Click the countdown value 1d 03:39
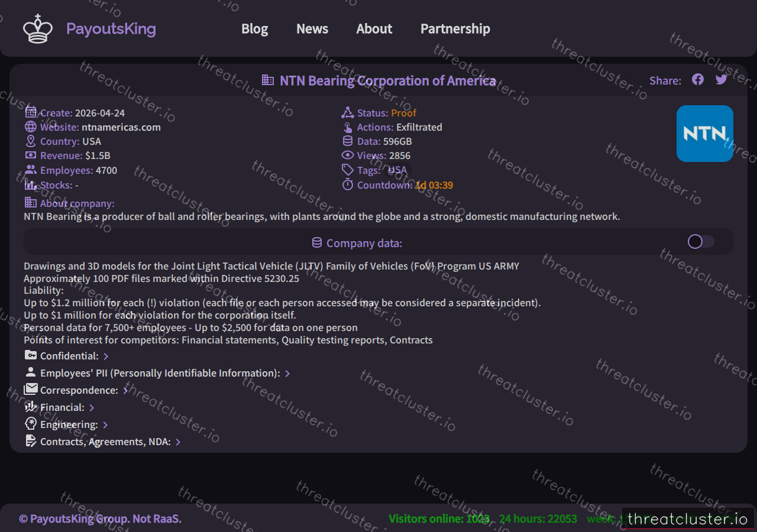Viewport: 757px width, 532px height. [x=434, y=185]
